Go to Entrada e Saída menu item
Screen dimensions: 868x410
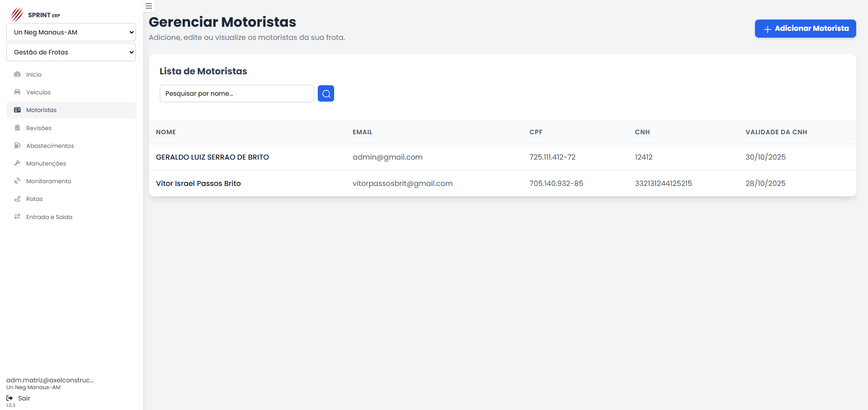[x=49, y=217]
